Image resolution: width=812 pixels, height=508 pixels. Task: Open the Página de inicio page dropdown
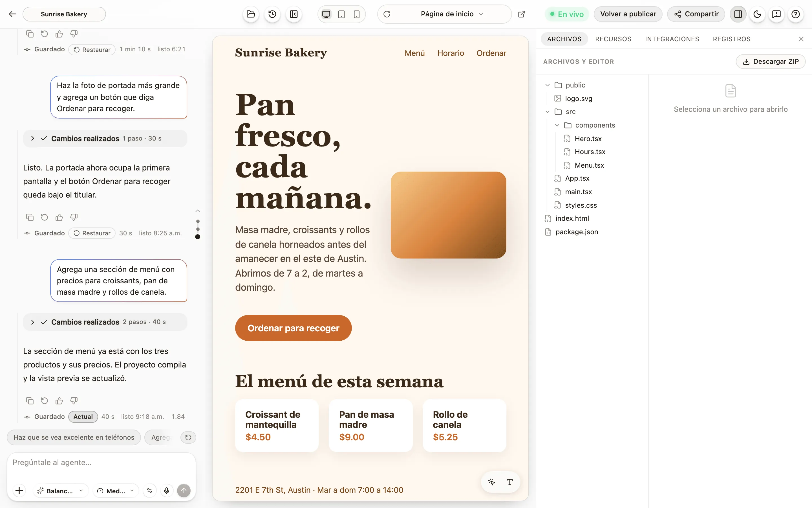(x=452, y=14)
